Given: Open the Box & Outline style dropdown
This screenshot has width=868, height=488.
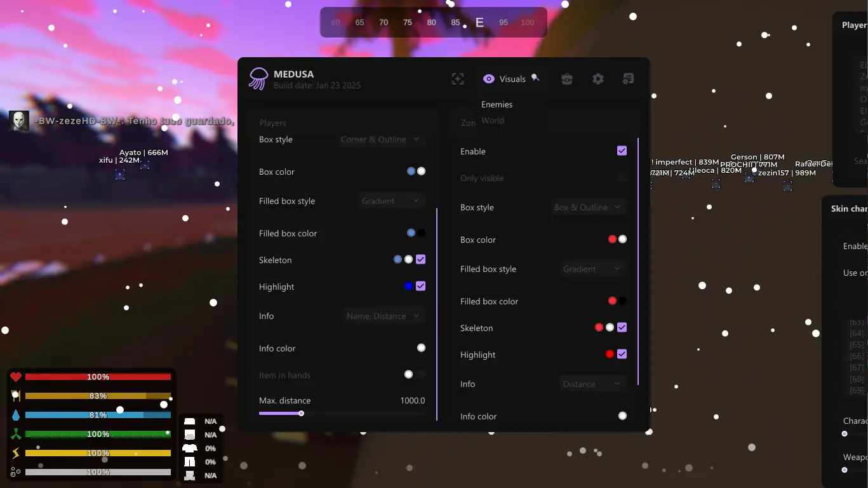Looking at the screenshot, I should pos(587,207).
